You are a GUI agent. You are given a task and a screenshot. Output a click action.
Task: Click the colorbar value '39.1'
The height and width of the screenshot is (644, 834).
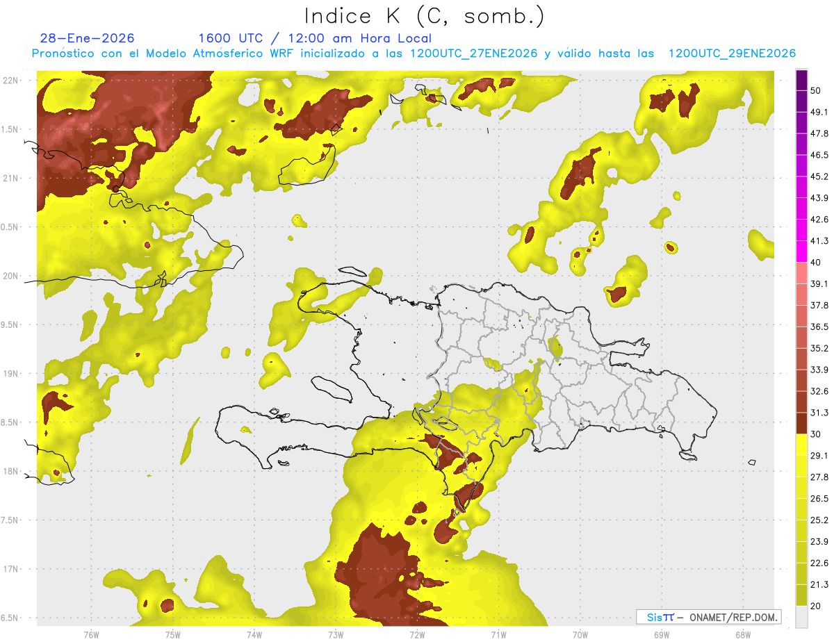(819, 283)
